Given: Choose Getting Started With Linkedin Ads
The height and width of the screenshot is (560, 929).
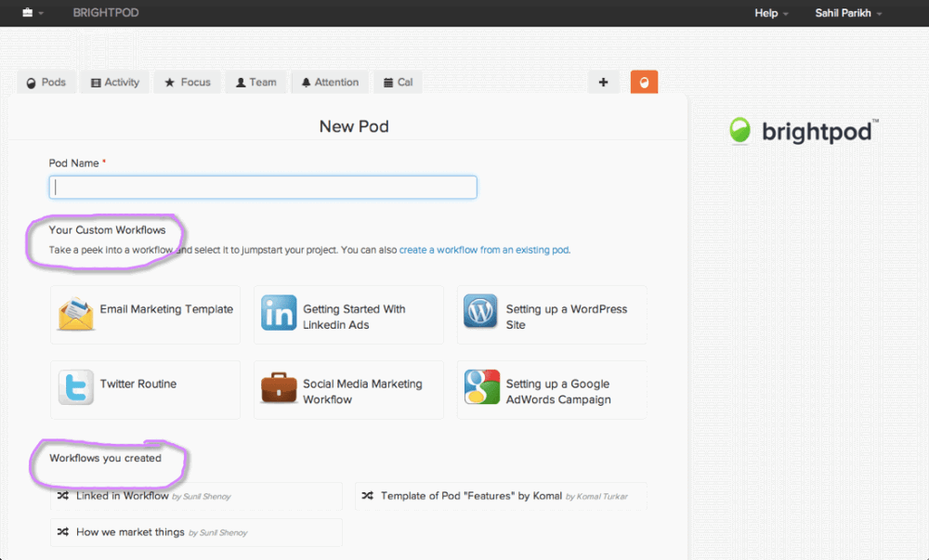Looking at the screenshot, I should point(348,314).
